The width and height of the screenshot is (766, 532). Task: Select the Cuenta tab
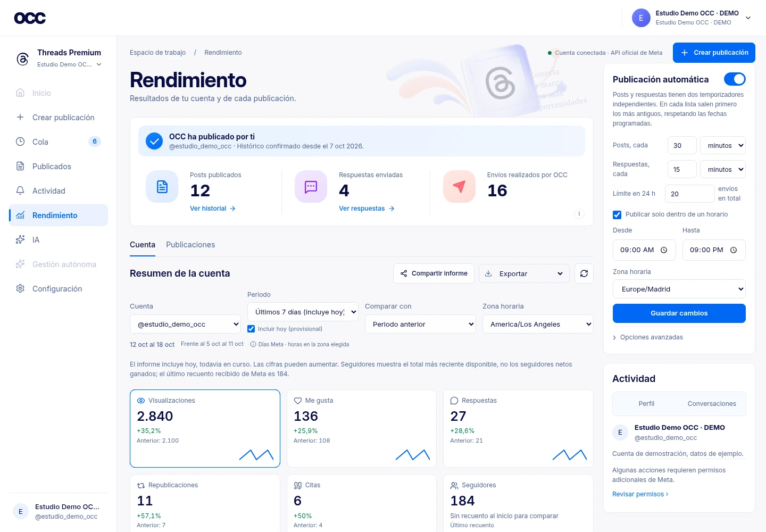point(143,245)
